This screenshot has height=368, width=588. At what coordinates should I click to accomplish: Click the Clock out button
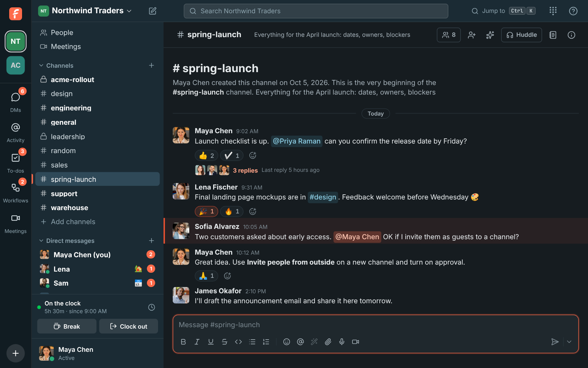pos(129,326)
